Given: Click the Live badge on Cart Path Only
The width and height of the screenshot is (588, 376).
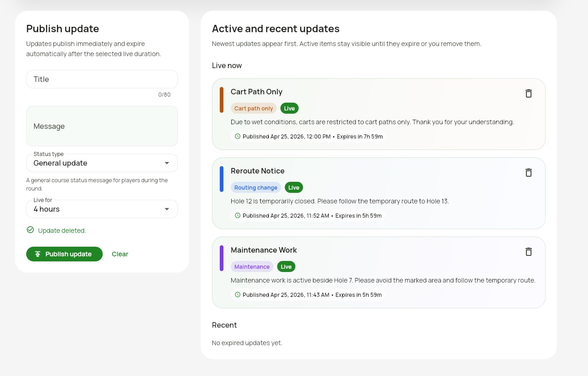Looking at the screenshot, I should [289, 108].
